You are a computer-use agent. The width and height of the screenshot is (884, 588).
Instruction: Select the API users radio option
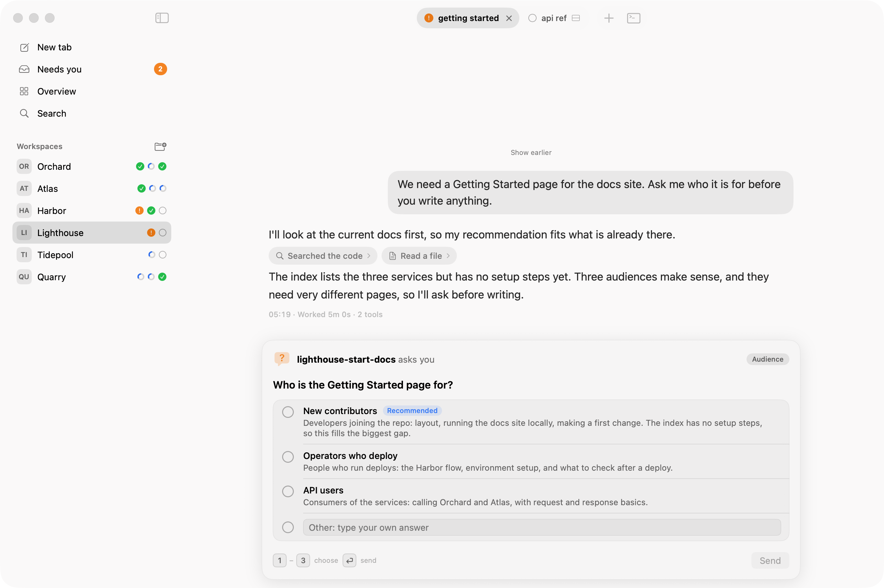pyautogui.click(x=288, y=492)
